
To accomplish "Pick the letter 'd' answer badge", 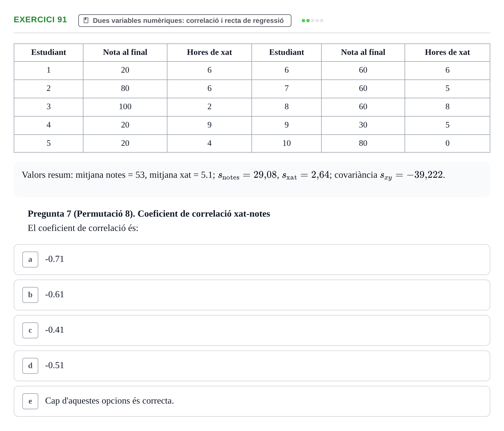I will (30, 366).
